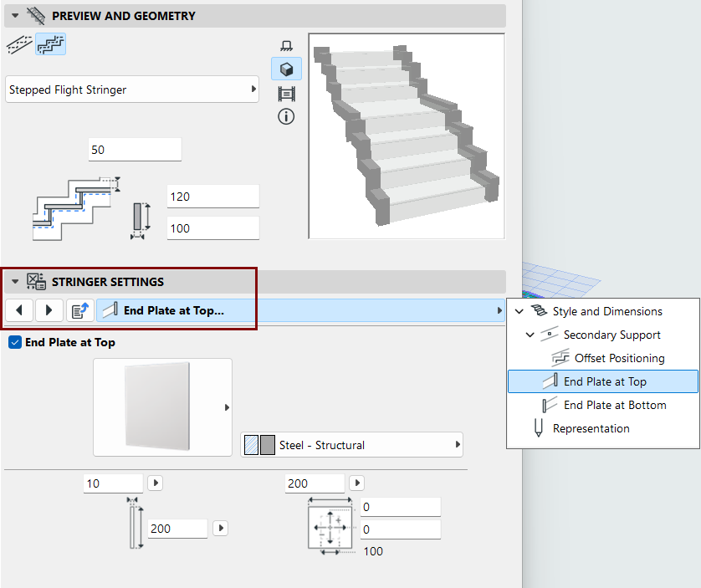The width and height of the screenshot is (701, 588).
Task: Show element info icon
Action: [286, 117]
